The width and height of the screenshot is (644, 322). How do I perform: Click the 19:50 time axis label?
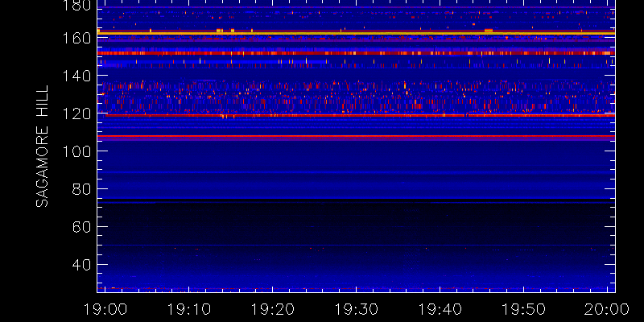523,309
